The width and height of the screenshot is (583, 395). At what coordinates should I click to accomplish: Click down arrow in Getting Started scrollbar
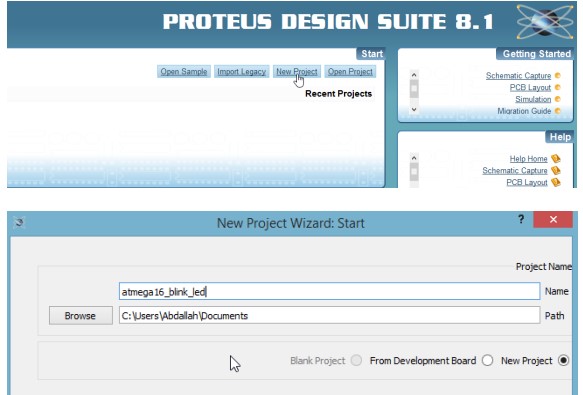pos(414,110)
